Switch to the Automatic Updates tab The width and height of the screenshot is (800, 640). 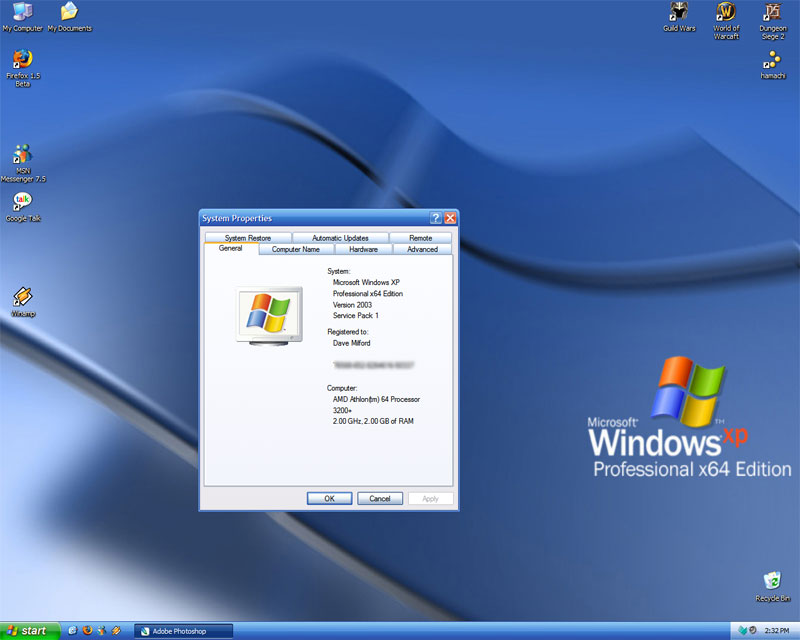point(340,238)
